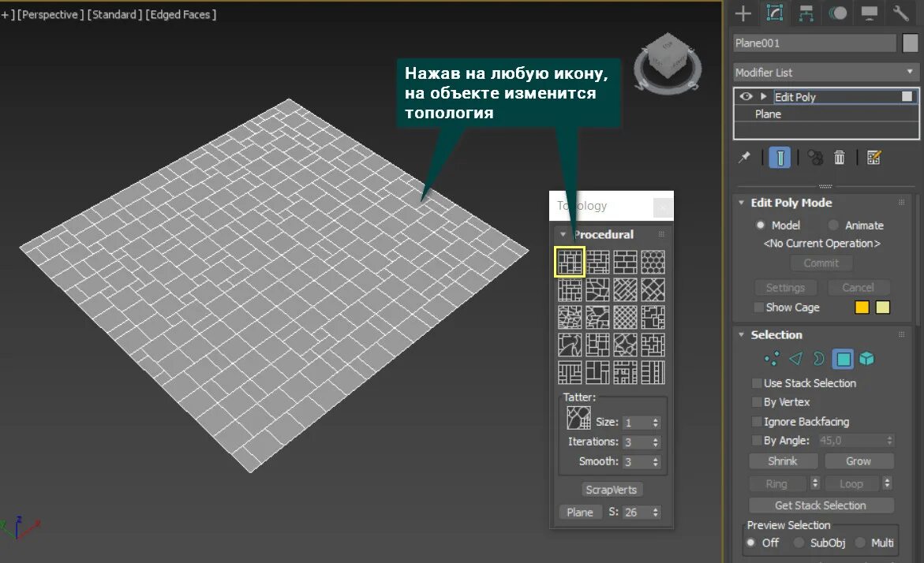Click the Plane button in Topology panel
The image size is (924, 563).
point(580,513)
